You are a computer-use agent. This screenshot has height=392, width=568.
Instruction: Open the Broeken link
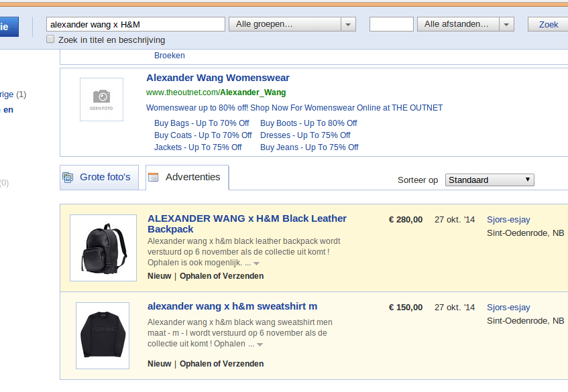pos(170,56)
